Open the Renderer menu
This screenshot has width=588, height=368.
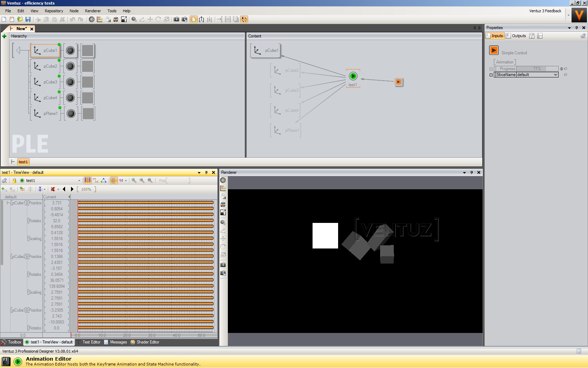tap(93, 11)
